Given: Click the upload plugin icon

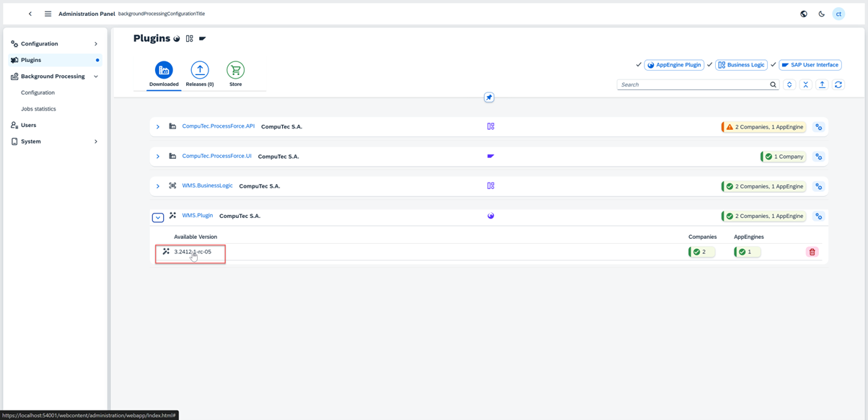Looking at the screenshot, I should 822,85.
